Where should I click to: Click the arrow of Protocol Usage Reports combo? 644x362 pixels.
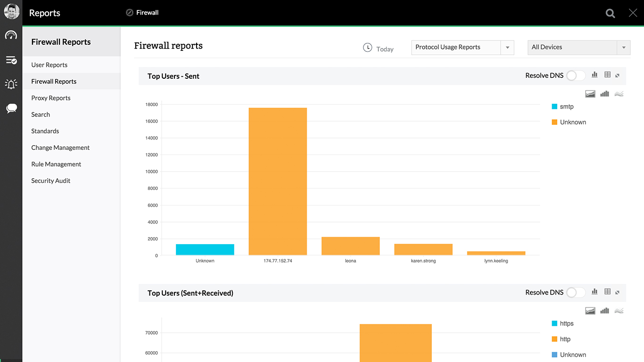tap(507, 47)
